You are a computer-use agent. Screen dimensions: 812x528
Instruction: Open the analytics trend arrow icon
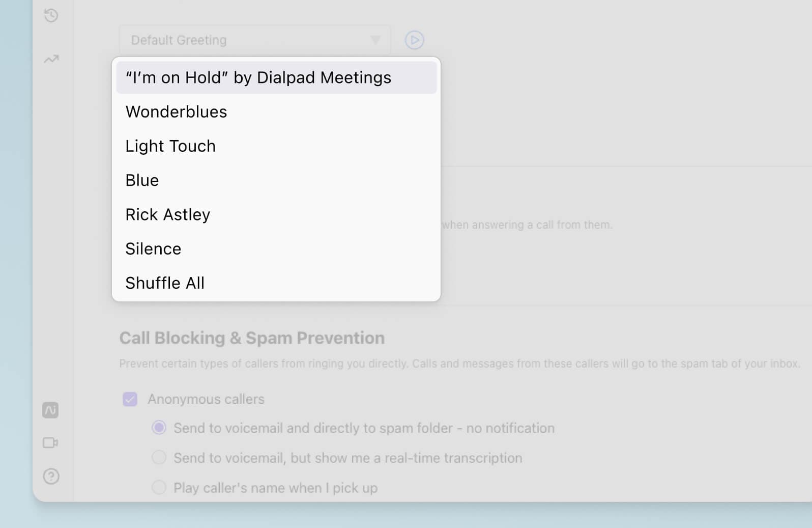51,59
